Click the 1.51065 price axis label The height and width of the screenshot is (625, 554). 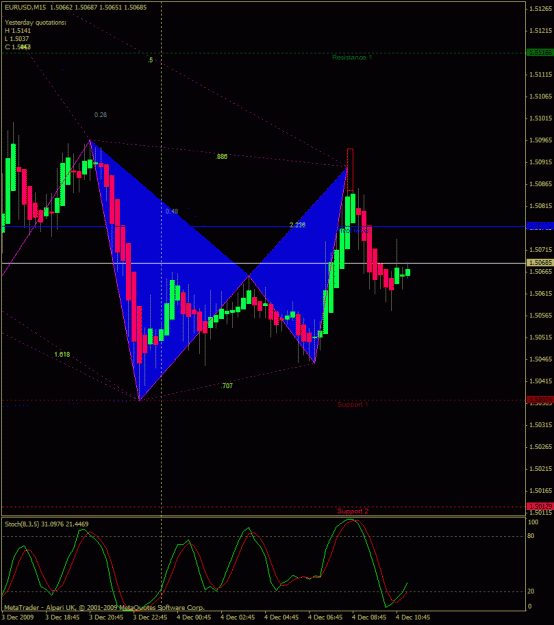coord(541,96)
